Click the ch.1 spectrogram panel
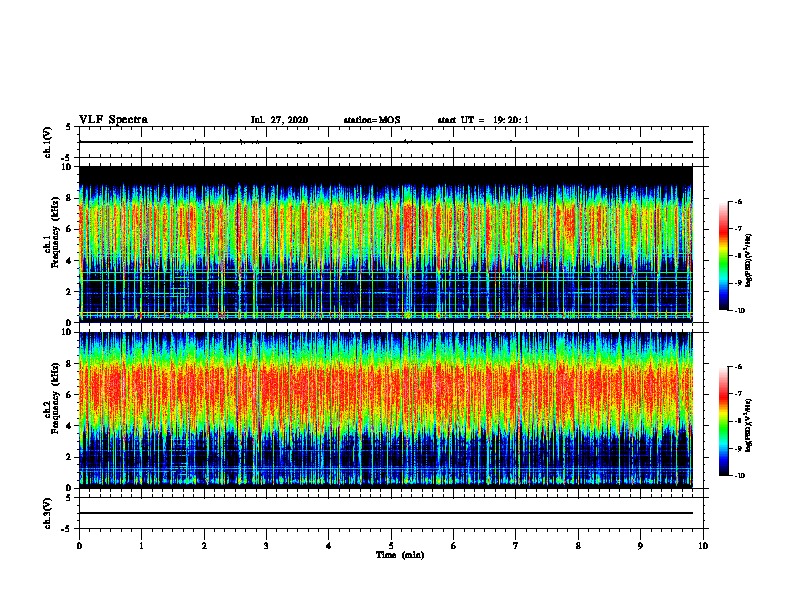Screen dimensions: 792x612 pos(386,244)
